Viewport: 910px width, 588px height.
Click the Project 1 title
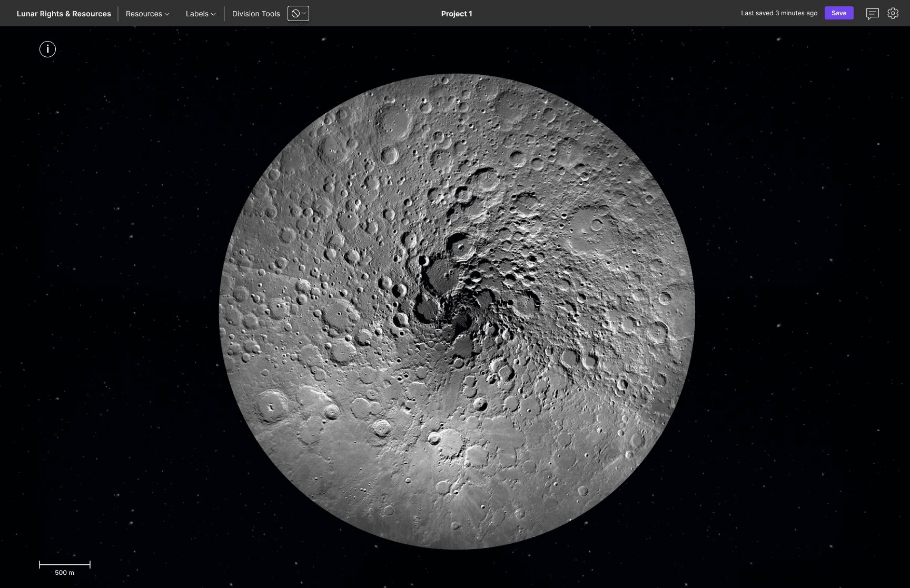click(457, 14)
